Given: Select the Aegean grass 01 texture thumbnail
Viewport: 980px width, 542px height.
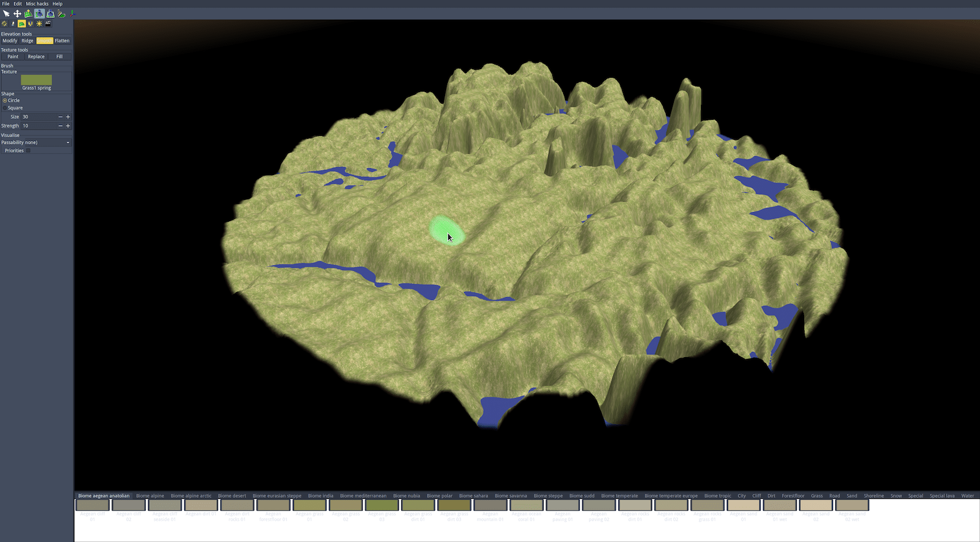Looking at the screenshot, I should point(310,505).
